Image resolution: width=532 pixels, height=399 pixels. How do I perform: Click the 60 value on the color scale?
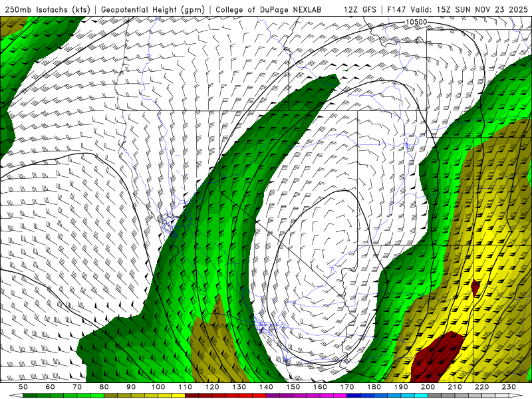click(50, 387)
